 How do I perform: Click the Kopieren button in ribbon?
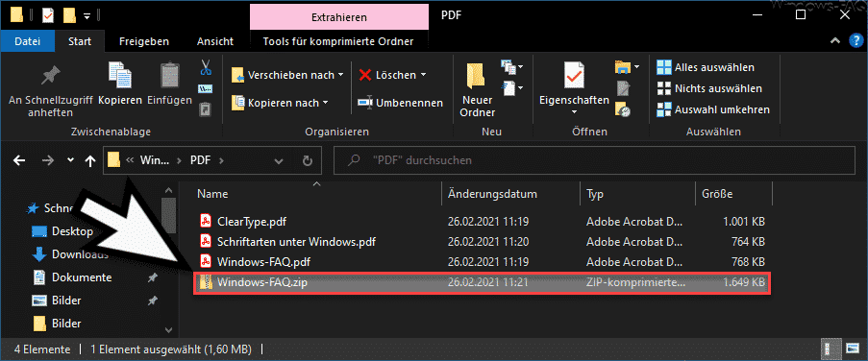point(120,84)
